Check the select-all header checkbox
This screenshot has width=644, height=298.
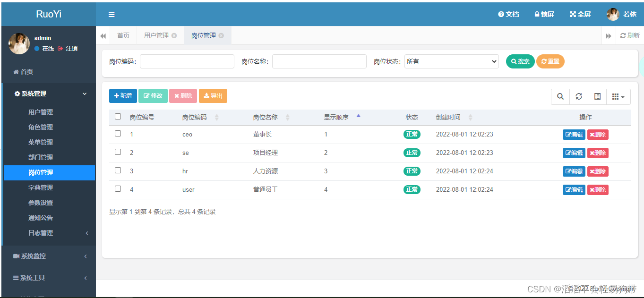point(118,117)
